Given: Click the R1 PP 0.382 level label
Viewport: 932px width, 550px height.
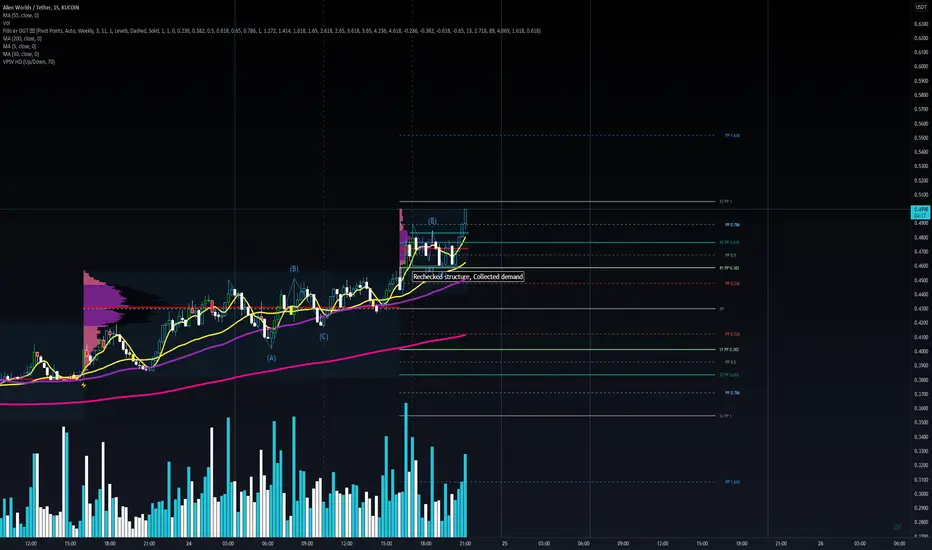Looking at the screenshot, I should tap(729, 268).
